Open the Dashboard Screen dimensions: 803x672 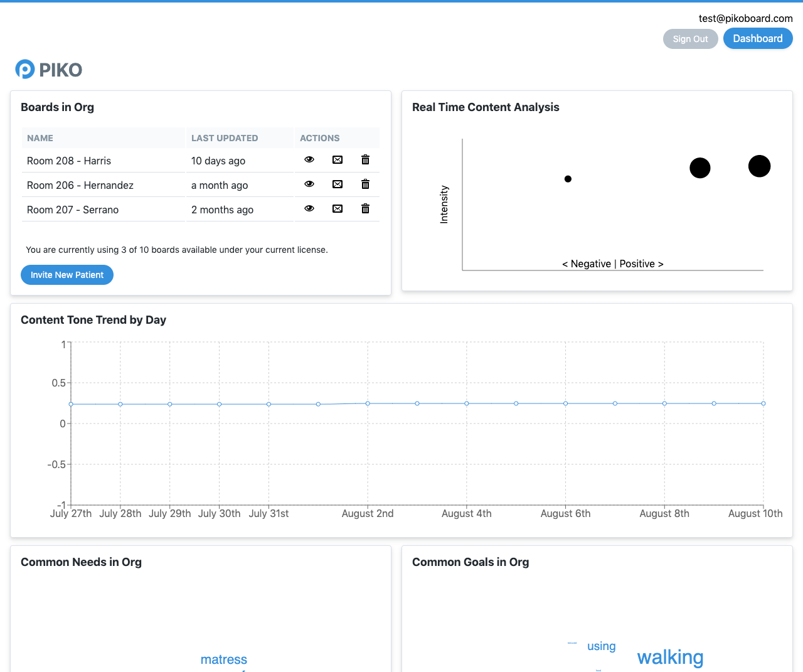pyautogui.click(x=757, y=38)
